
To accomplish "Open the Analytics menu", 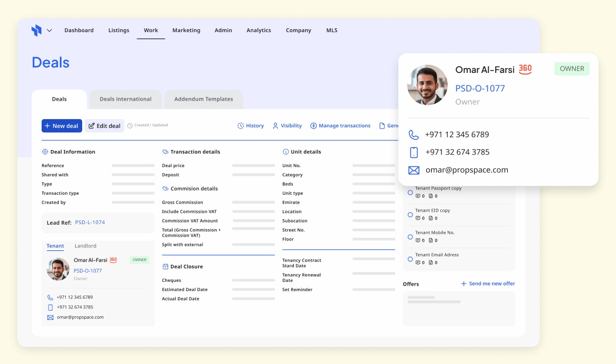I will 258,30.
